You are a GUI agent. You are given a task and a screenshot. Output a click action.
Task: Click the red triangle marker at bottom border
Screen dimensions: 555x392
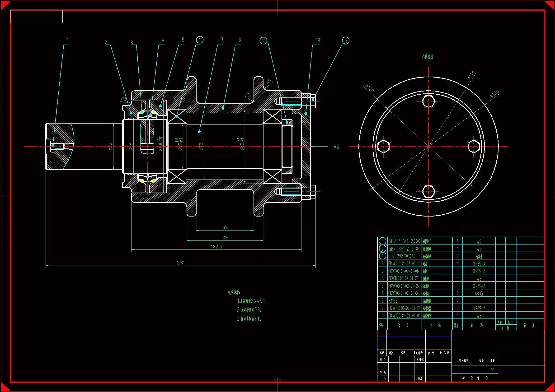[x=277, y=382]
